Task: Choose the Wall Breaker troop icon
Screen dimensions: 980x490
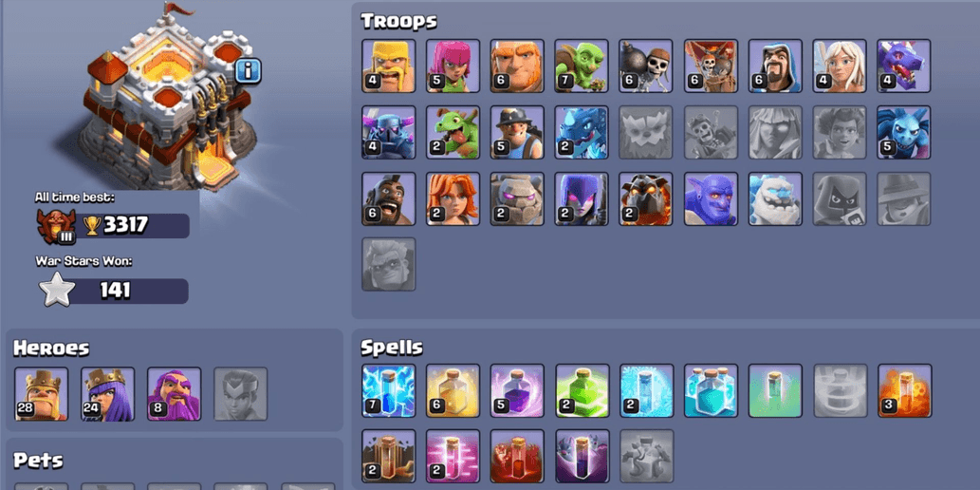Action: [x=646, y=66]
